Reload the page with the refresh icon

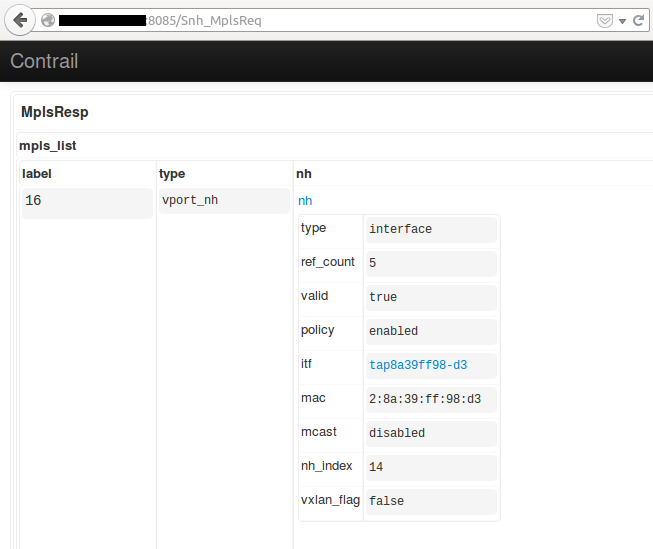click(x=638, y=20)
